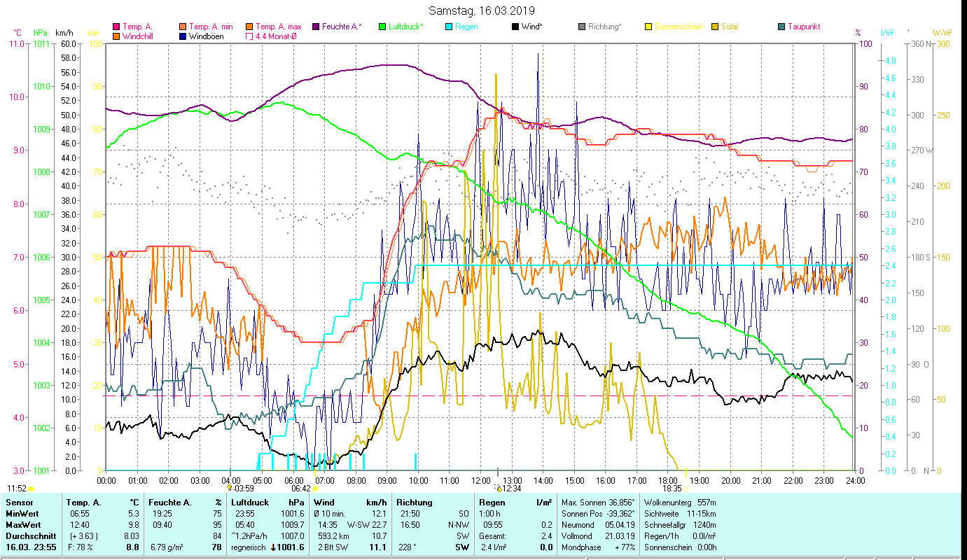The height and width of the screenshot is (560, 967).
Task: Click the pink Temp. A. legend swatch
Action: coord(116,27)
